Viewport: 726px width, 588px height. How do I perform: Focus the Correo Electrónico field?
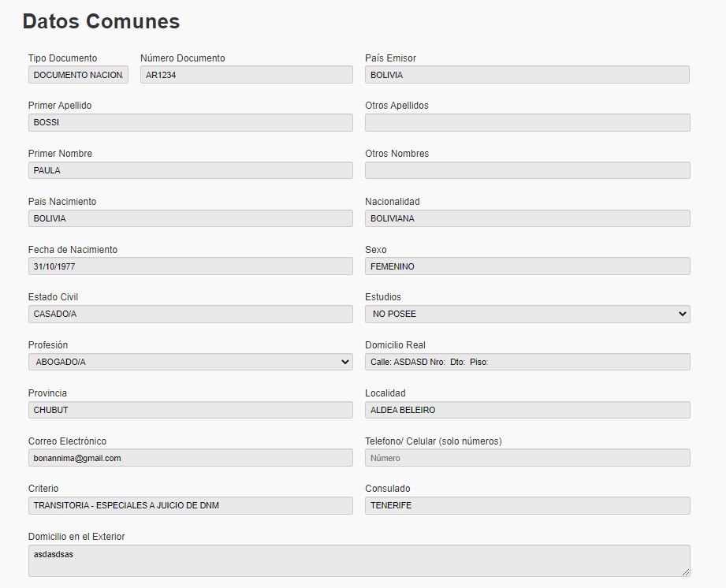click(x=190, y=458)
